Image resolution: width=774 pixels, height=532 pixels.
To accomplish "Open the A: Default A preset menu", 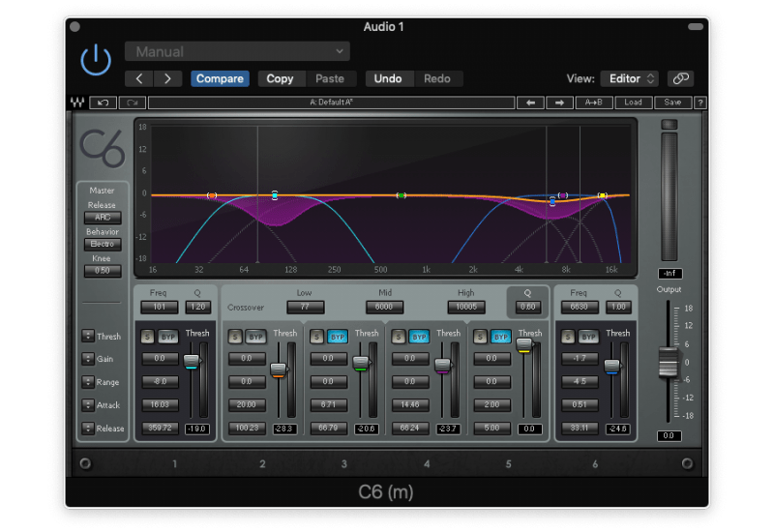I will point(331,103).
